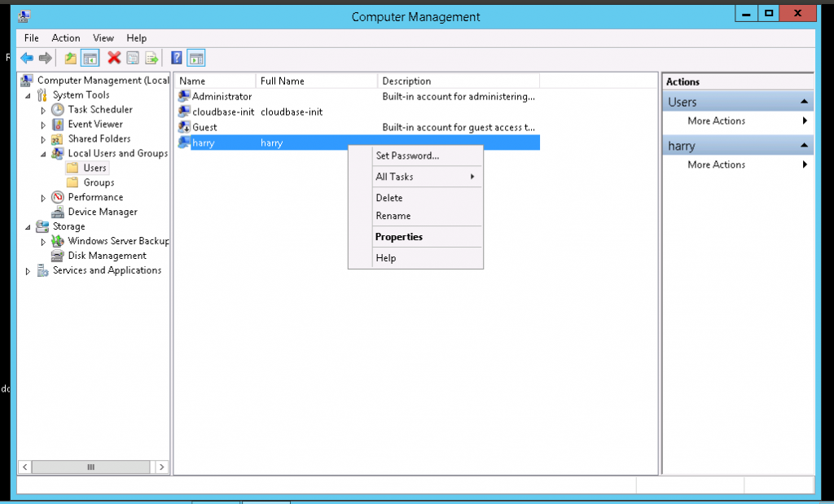
Task: Click the Task Scheduler clock icon
Action: tap(58, 110)
